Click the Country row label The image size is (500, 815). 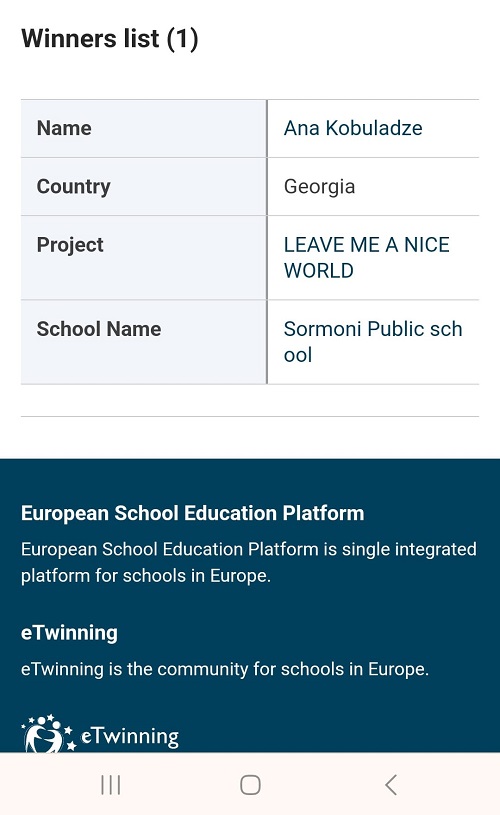(x=73, y=187)
